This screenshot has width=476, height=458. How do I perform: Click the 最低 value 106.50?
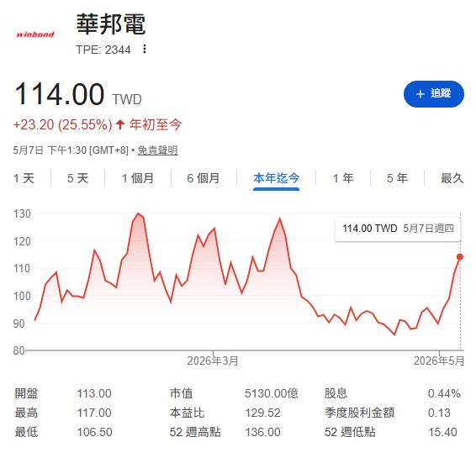pyautogui.click(x=94, y=432)
